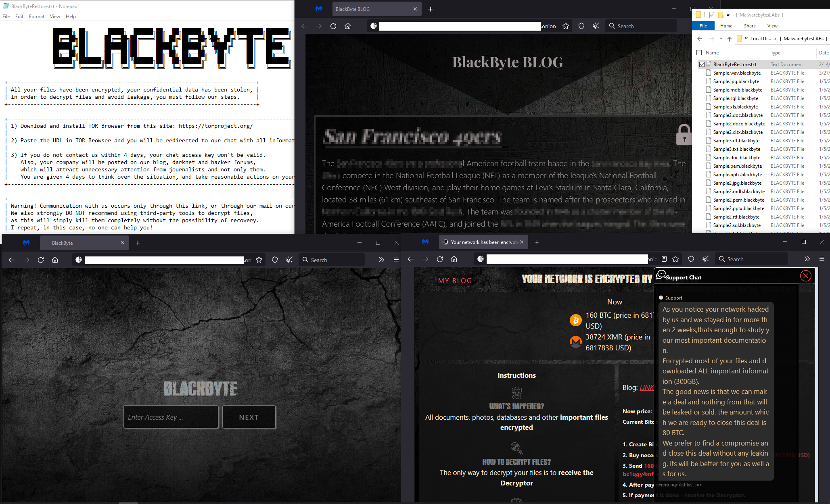Click MY BLOG link on ransom page
The image size is (830, 504).
455,281
